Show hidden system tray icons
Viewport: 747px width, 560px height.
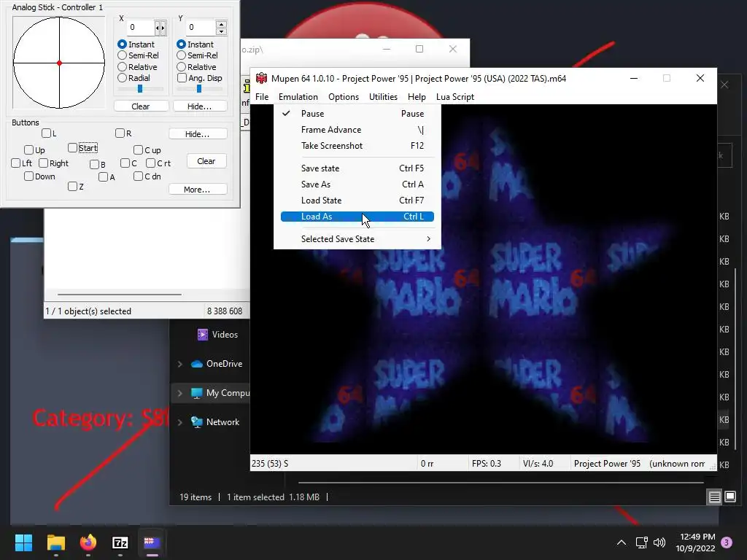[622, 542]
